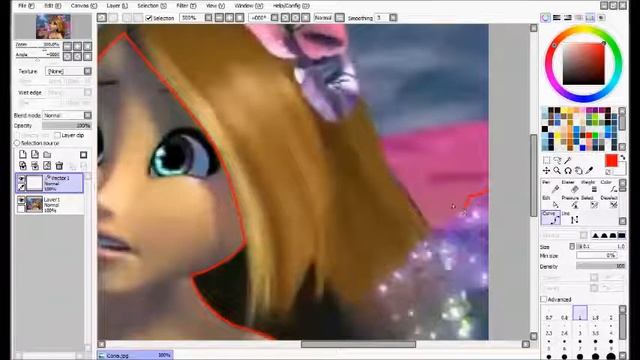Select the Vector 1 layer
This screenshot has width=640, height=360.
[x=49, y=183]
